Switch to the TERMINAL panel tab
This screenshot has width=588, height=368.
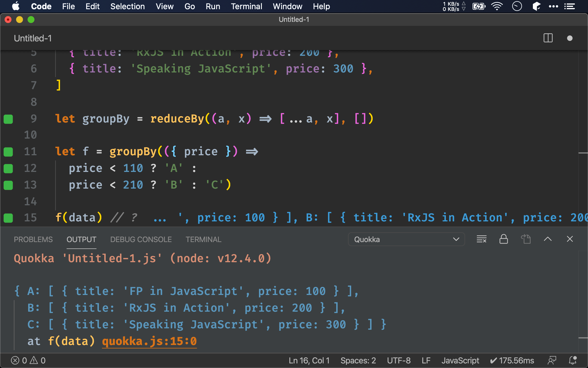coord(203,239)
